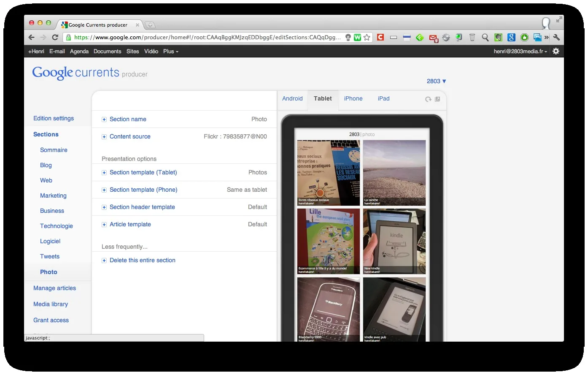Click the Evernote elephant extension icon
Screen dimensions: 588x375
coord(499,37)
